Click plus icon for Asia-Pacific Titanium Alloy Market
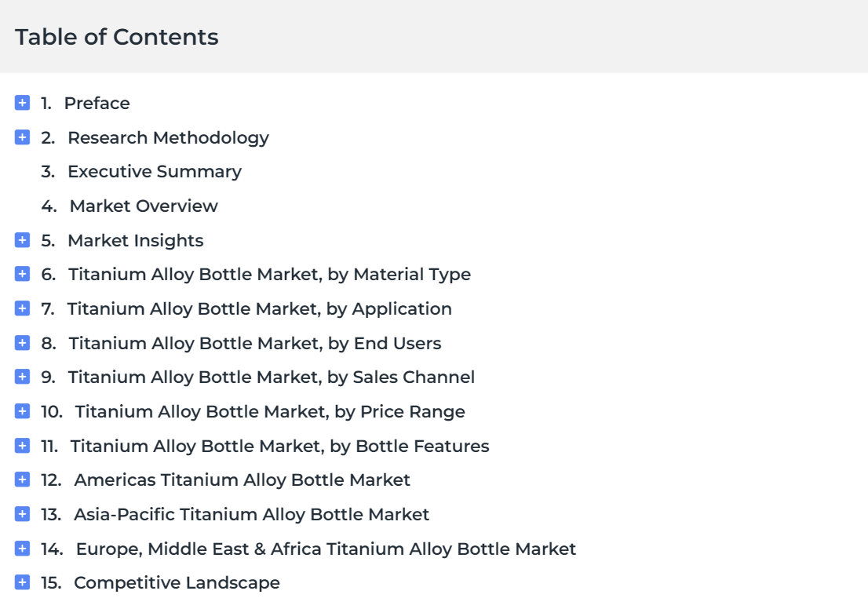The image size is (868, 609). (22, 514)
